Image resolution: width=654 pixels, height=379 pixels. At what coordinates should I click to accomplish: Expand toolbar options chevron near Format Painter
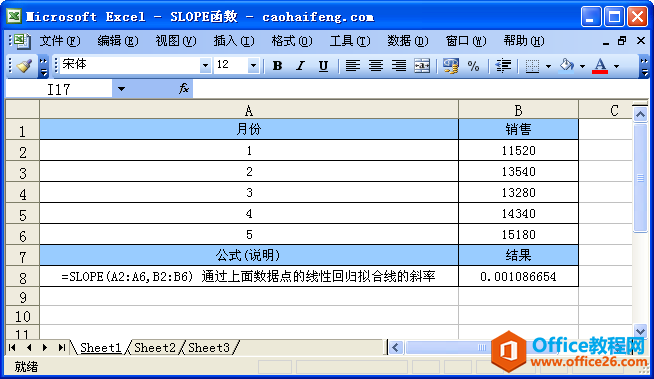(43, 67)
